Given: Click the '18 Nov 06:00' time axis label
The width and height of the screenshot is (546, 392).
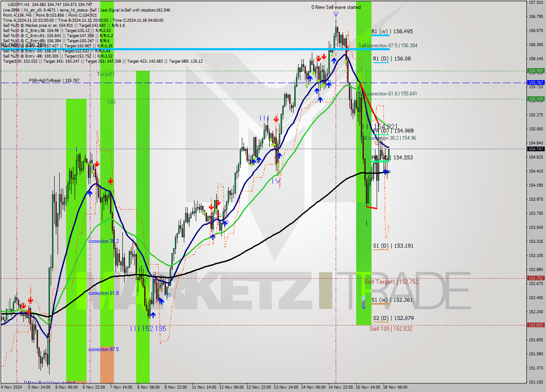Looking at the screenshot, I should (x=396, y=387).
